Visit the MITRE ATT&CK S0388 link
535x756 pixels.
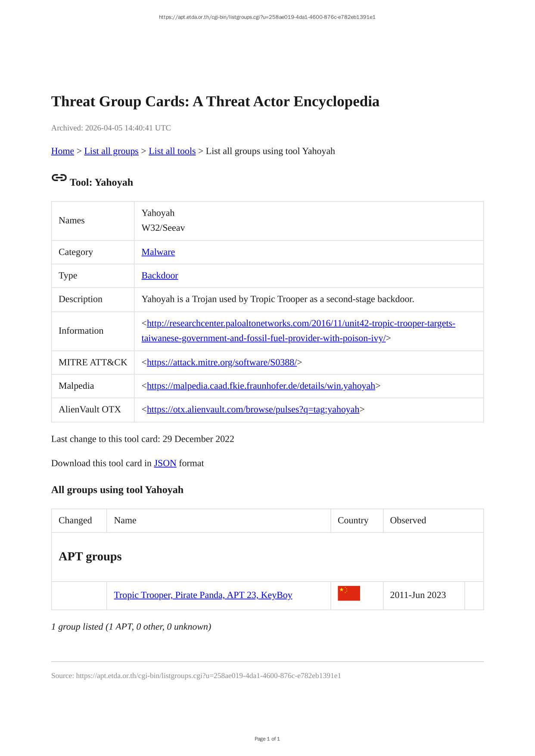pos(221,363)
